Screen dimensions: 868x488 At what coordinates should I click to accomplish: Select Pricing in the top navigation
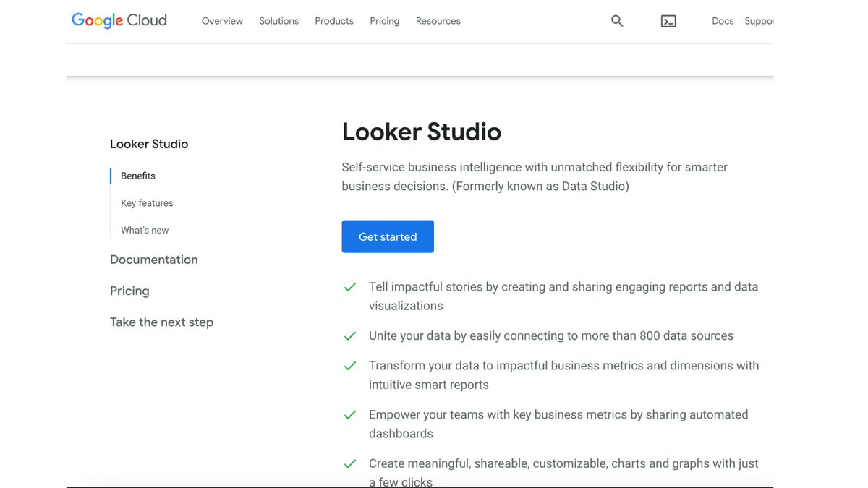tap(384, 20)
